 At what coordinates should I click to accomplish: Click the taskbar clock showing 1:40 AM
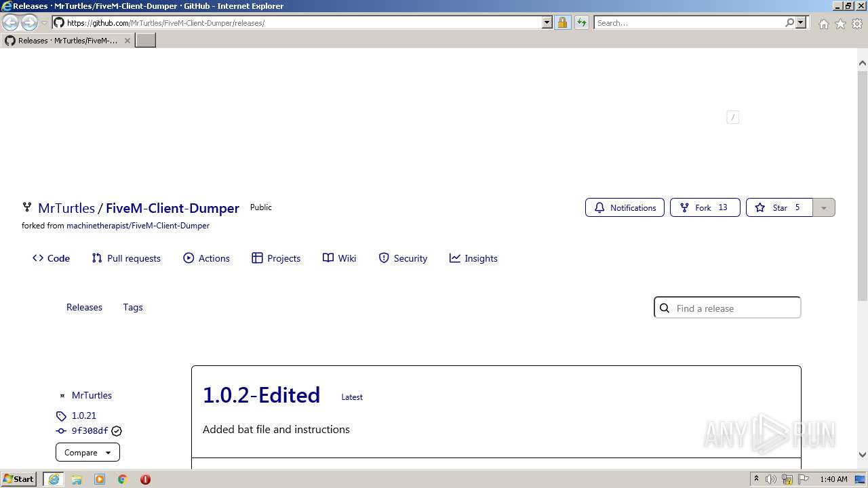[x=833, y=479]
